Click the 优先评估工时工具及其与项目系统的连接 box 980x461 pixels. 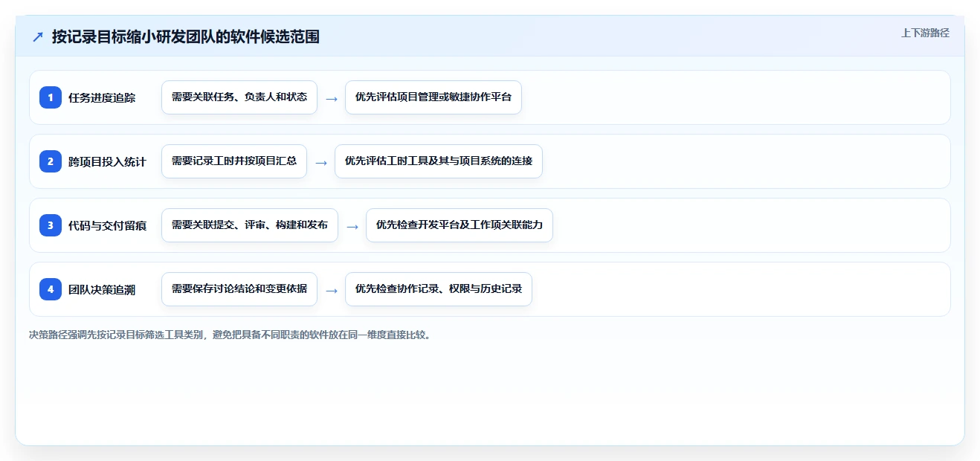(439, 161)
